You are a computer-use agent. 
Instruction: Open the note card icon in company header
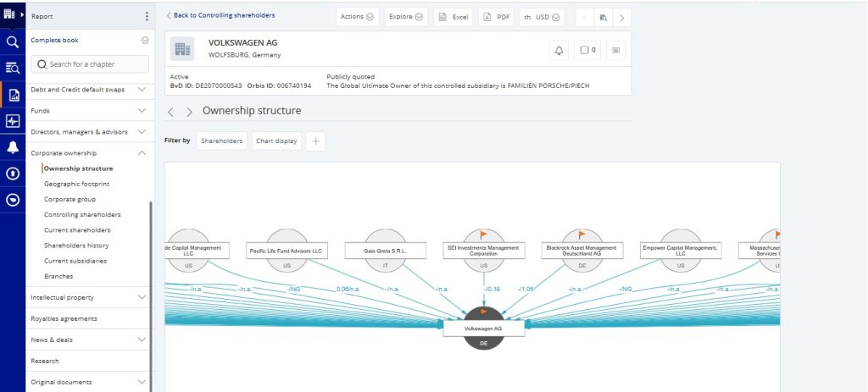615,50
